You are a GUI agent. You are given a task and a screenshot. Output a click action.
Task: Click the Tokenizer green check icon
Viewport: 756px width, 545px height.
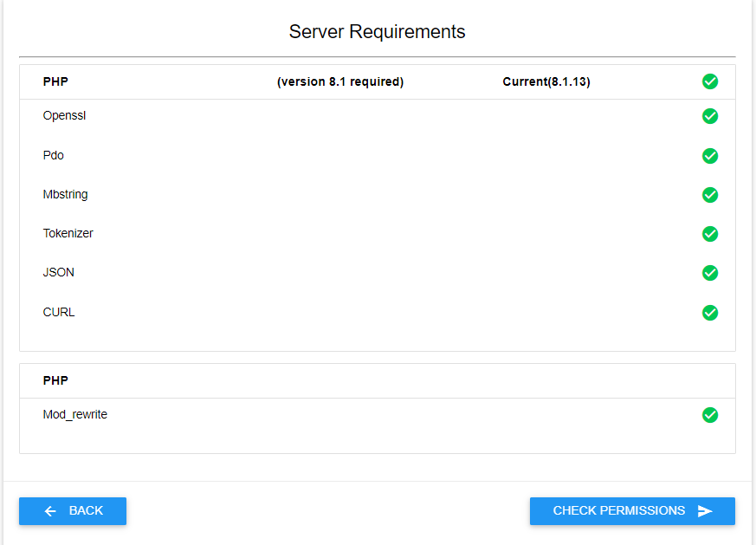coord(710,234)
